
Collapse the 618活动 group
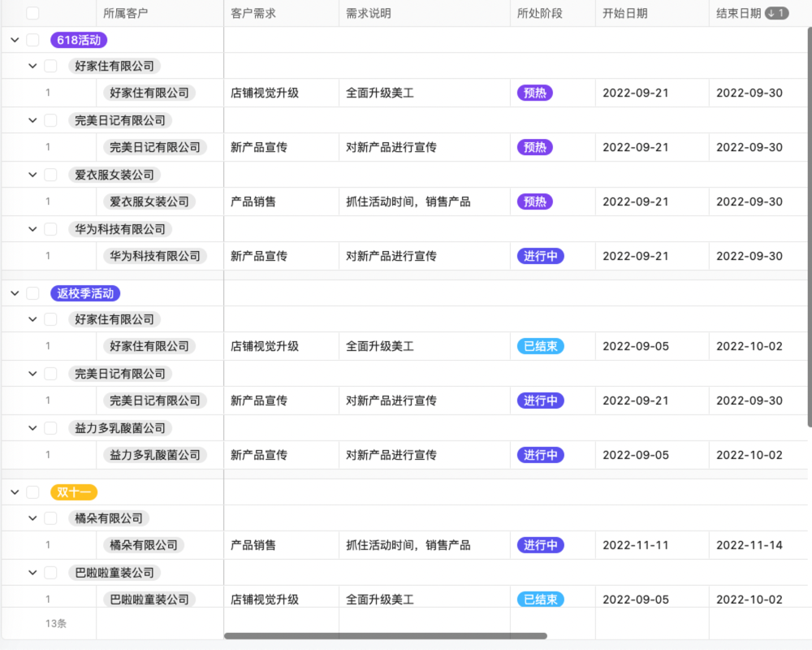coord(14,39)
